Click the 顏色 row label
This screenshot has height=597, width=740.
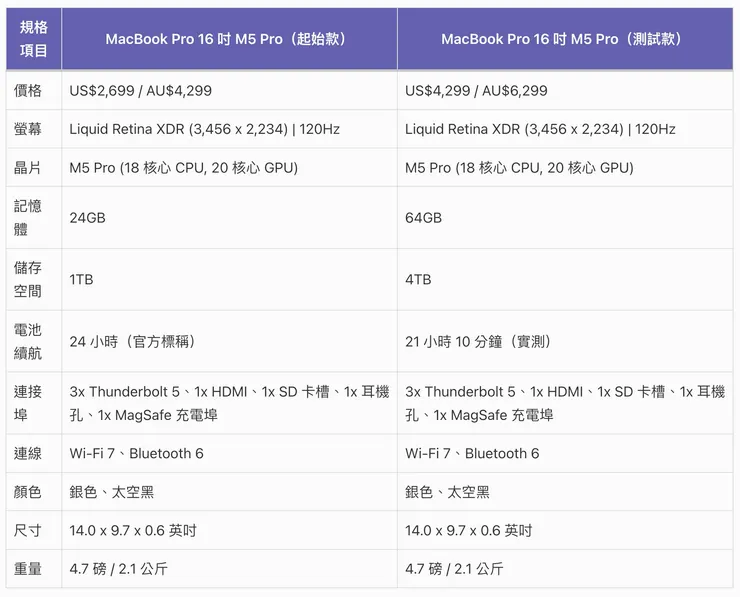click(29, 492)
